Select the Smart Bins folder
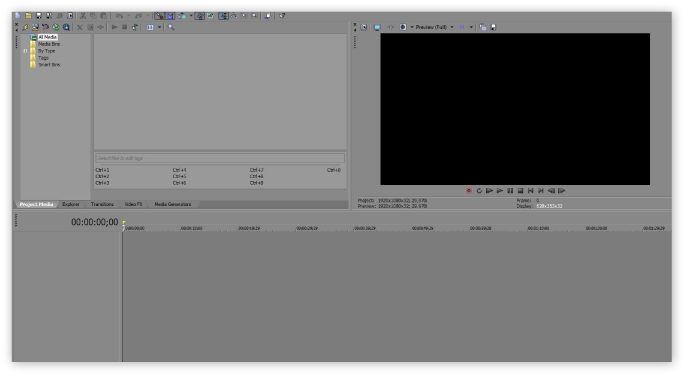The image size is (684, 374). 49,65
